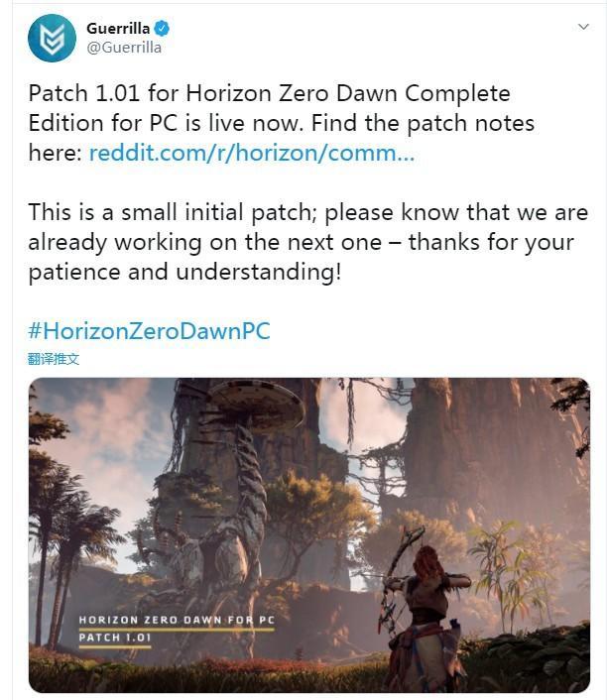Click the 'HORIZON ZERO DAWN FOR PC' caption
Screen dimensions: 607x700
177,620
